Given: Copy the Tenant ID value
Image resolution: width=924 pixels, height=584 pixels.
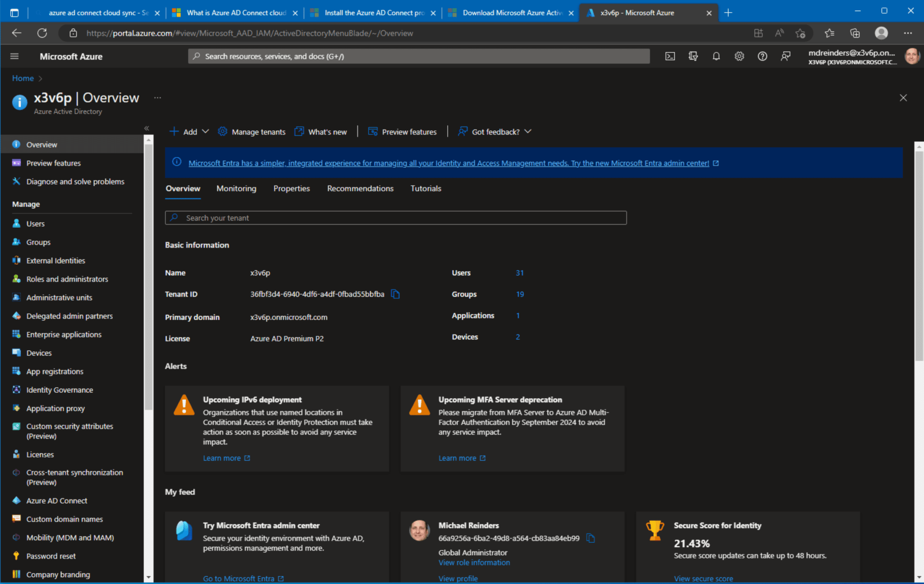Looking at the screenshot, I should click(x=395, y=294).
